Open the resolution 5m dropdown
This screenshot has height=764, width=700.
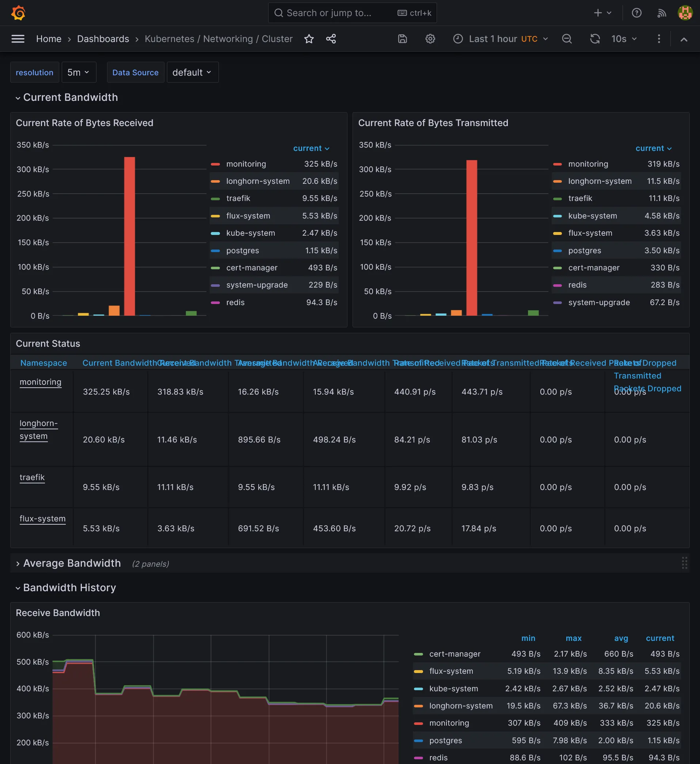coord(79,72)
